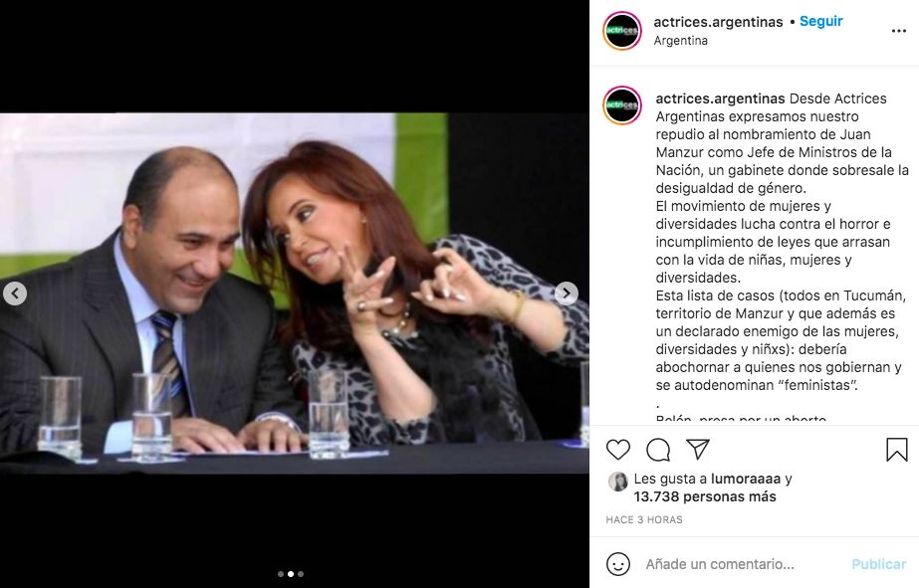Viewport: 919px width, 588px height.
Task: Click the HACE 3 HORAS timestamp
Action: [644, 519]
